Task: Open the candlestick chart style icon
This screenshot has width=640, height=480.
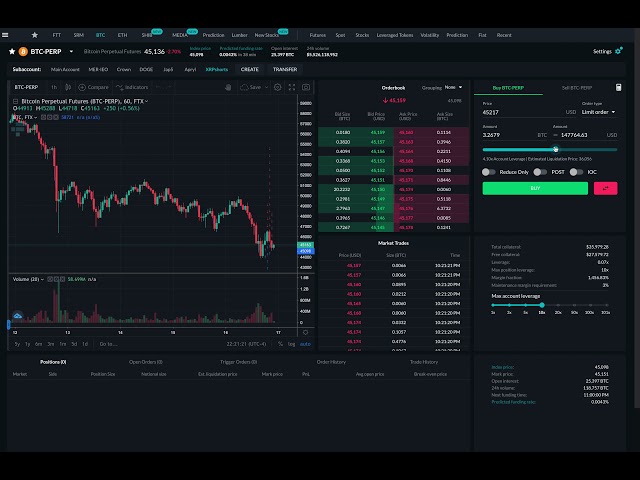Action: tap(68, 87)
